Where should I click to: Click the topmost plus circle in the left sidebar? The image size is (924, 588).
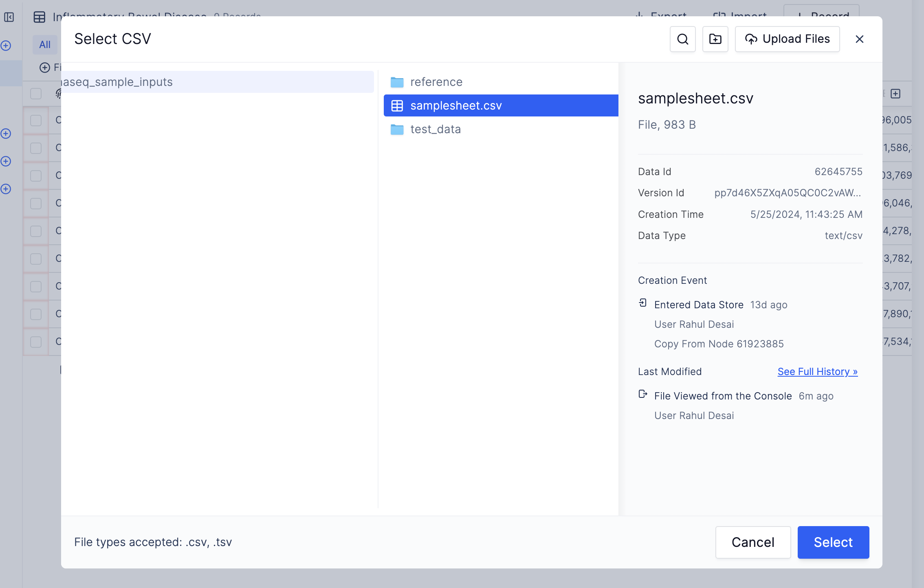point(6,46)
